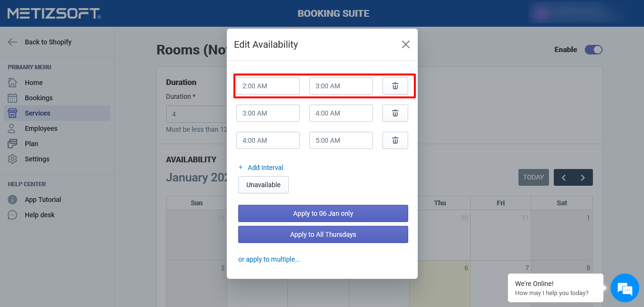Viewport: 644px width, 307px height.
Task: Remove the 4:00 AM to 5:00 AM interval
Action: [x=395, y=140]
